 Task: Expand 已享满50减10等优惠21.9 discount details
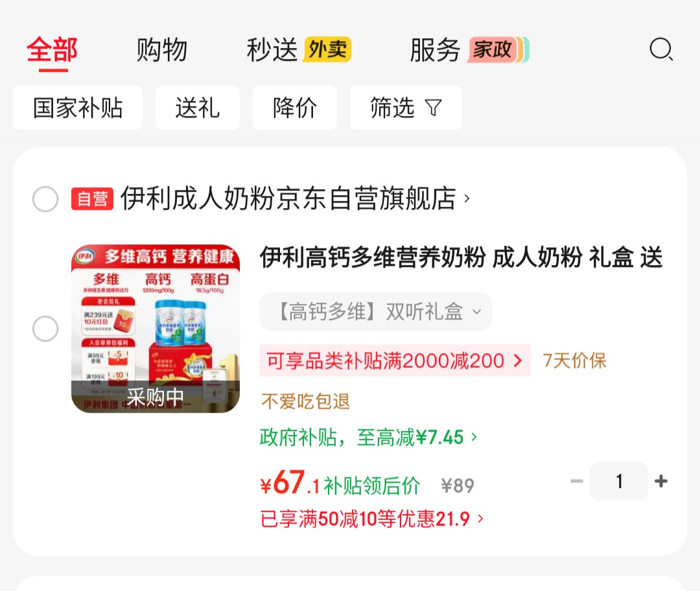(x=372, y=519)
